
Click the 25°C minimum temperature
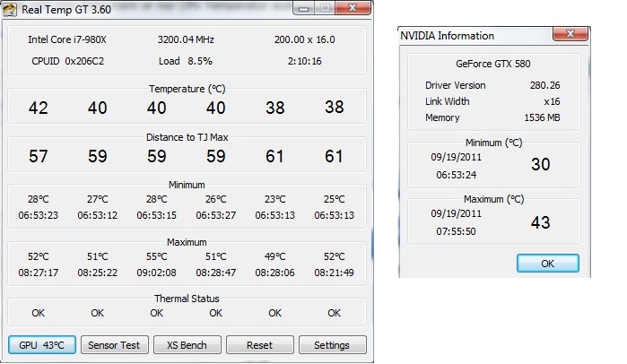point(335,199)
